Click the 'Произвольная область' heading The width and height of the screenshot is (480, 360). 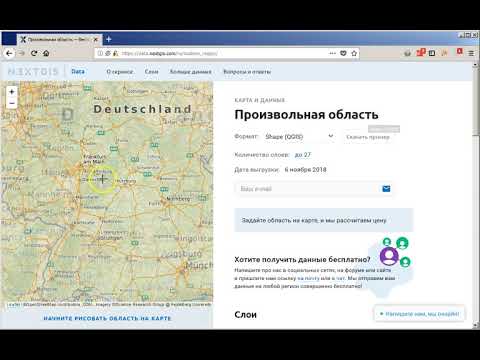pyautogui.click(x=306, y=115)
